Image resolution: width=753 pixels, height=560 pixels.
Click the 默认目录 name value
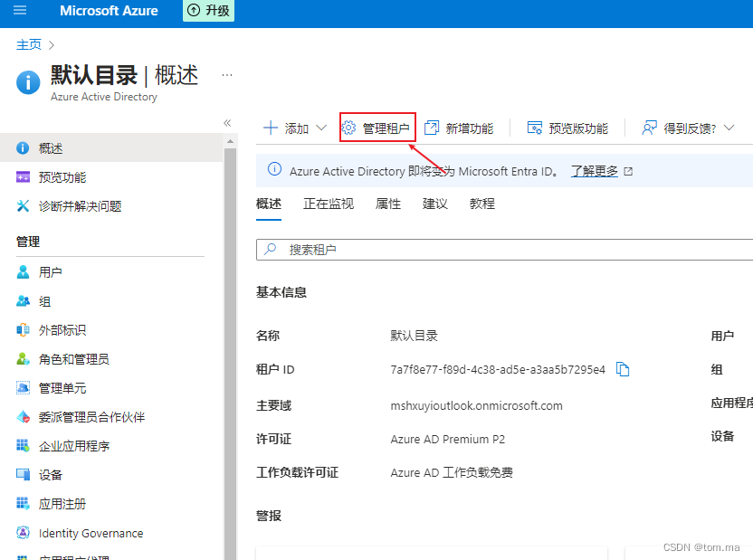[414, 336]
